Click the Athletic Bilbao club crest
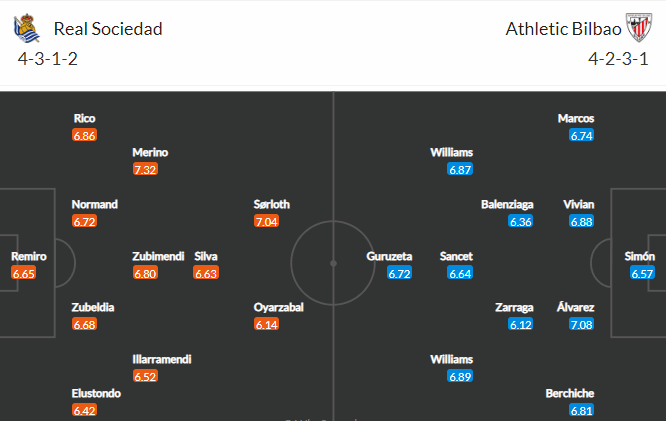The image size is (666, 421). point(639,28)
